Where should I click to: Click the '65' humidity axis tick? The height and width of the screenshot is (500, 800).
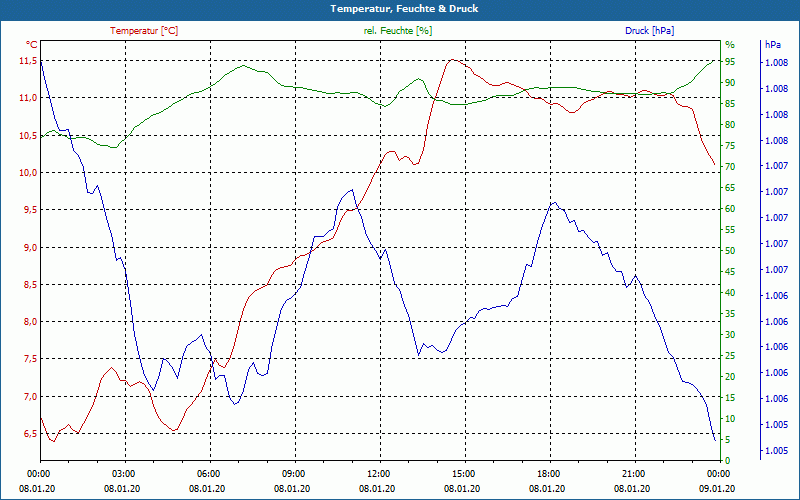point(730,188)
